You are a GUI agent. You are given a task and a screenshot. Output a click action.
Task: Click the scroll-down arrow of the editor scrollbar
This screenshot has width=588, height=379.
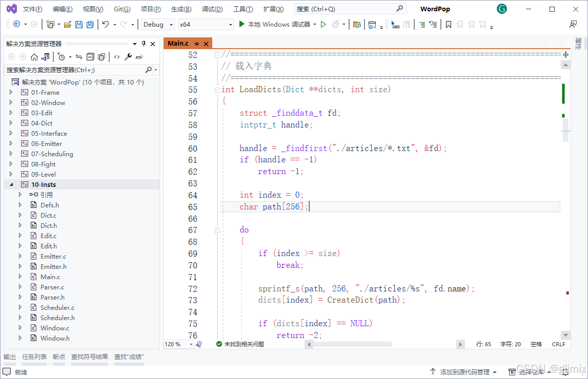[565, 335]
